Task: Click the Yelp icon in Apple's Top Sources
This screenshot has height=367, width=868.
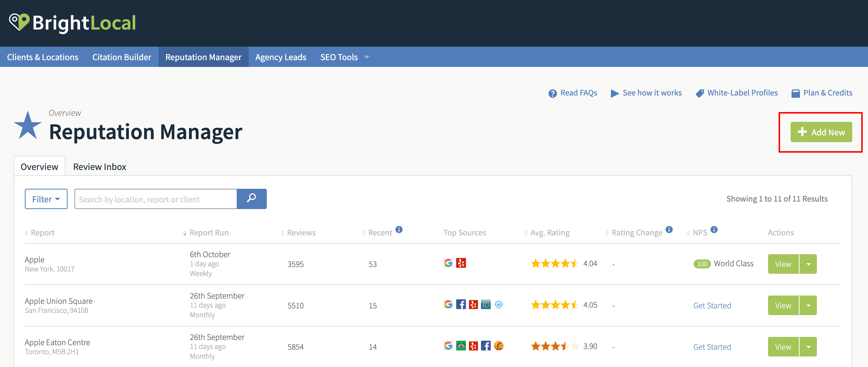Action: click(461, 263)
